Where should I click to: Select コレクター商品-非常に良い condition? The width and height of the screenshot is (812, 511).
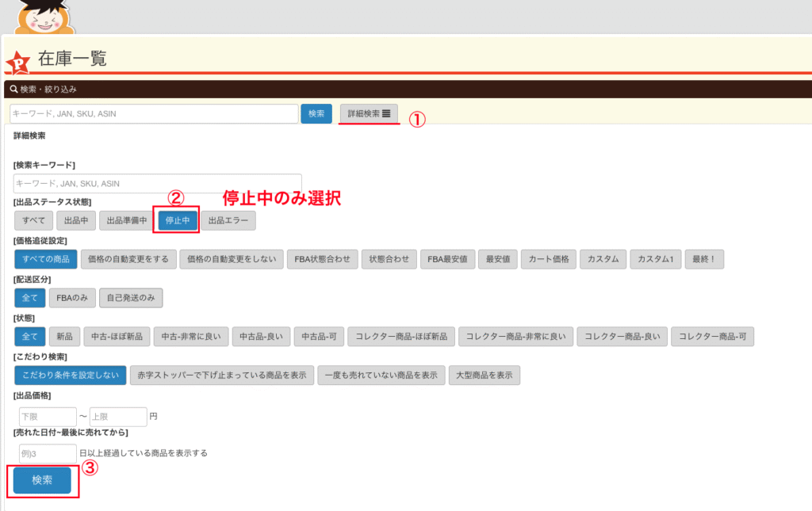pyautogui.click(x=515, y=337)
